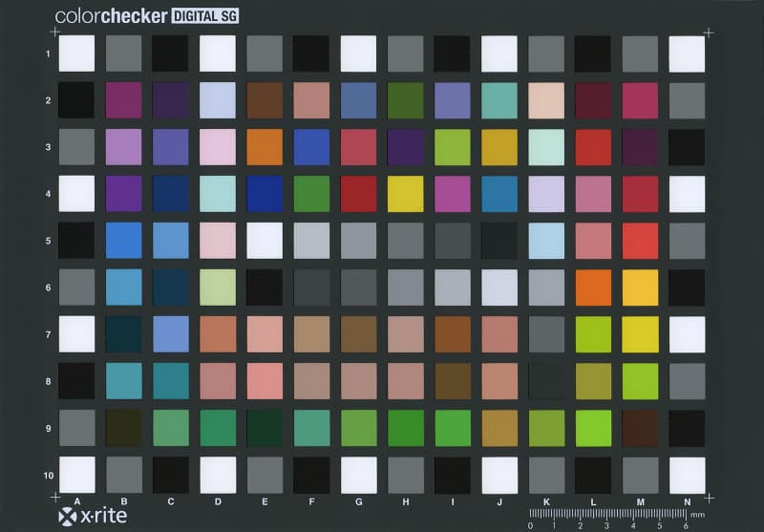
Task: Click the bright red patch at L3
Action: (x=593, y=147)
